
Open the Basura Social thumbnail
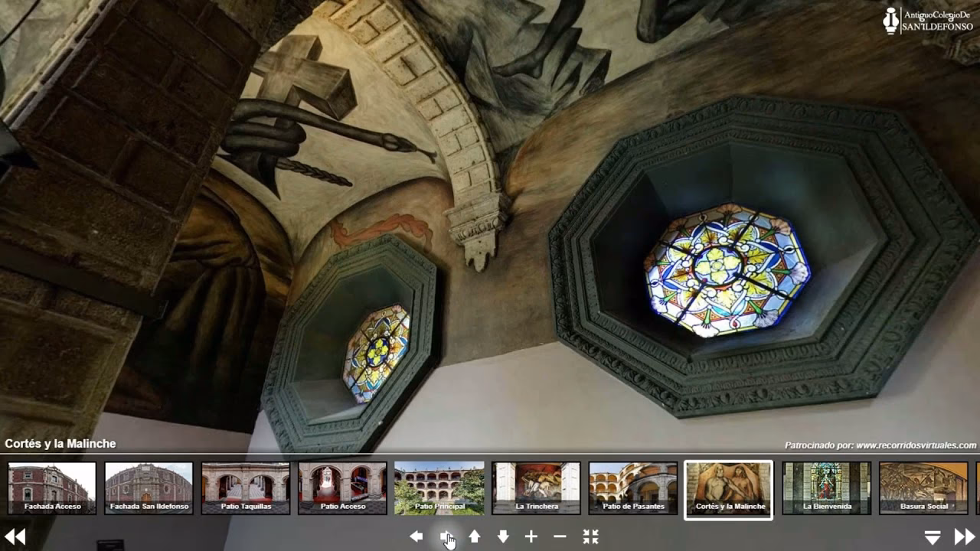click(923, 488)
